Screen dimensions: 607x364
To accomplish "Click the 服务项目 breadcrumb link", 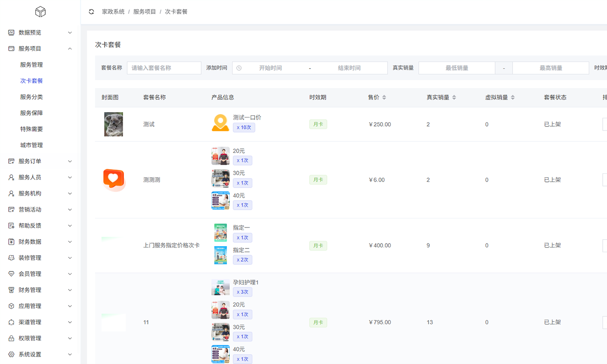I will (144, 12).
